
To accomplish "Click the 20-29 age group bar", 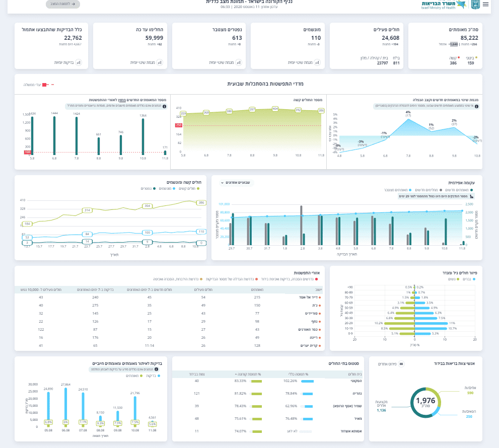I will click(415, 323).
